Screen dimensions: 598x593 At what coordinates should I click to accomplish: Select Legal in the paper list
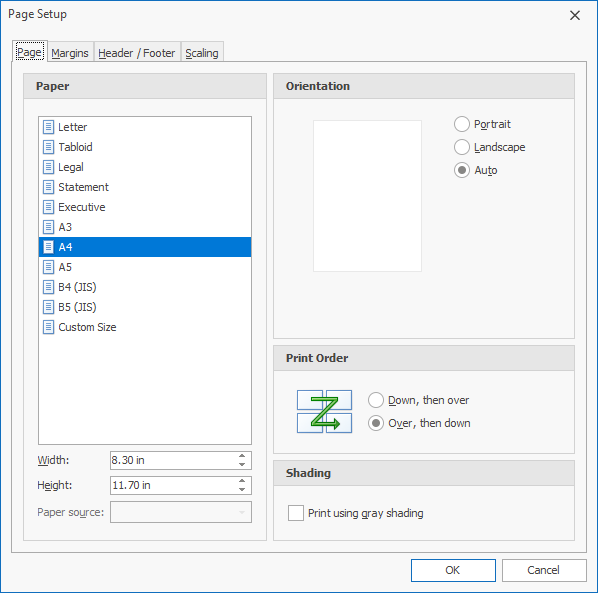[145, 167]
